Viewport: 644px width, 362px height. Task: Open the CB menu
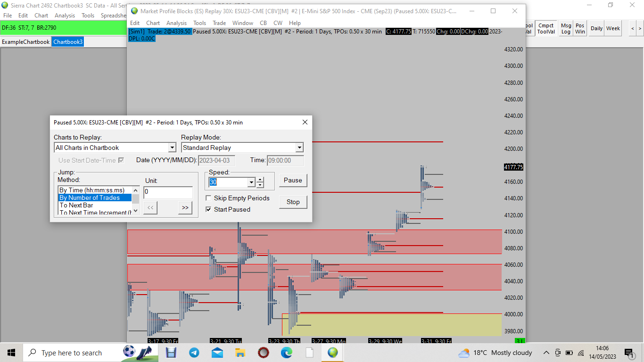coord(264,23)
